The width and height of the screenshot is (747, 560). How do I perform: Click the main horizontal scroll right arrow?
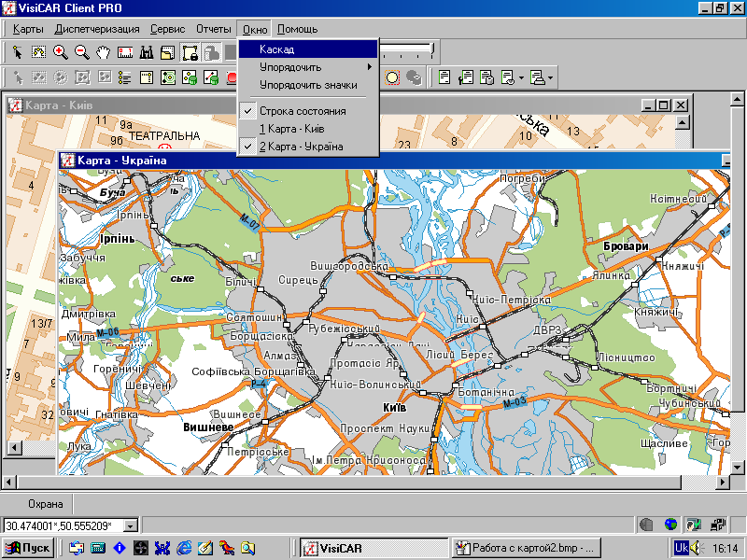(x=723, y=483)
